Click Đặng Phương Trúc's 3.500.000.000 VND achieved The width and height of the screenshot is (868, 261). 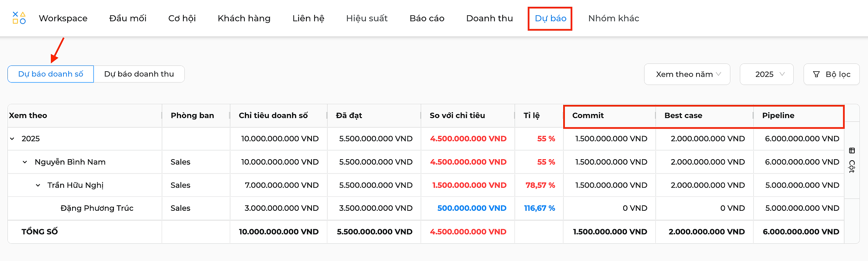click(376, 208)
